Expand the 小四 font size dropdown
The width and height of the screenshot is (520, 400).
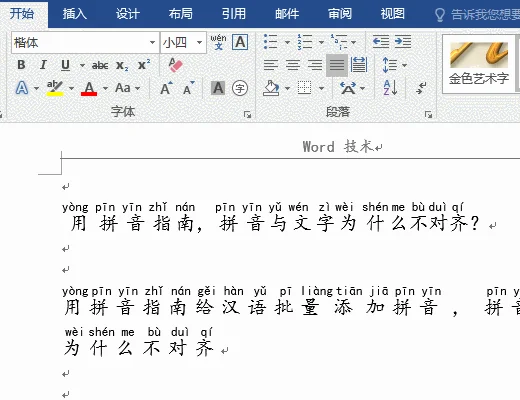(199, 42)
